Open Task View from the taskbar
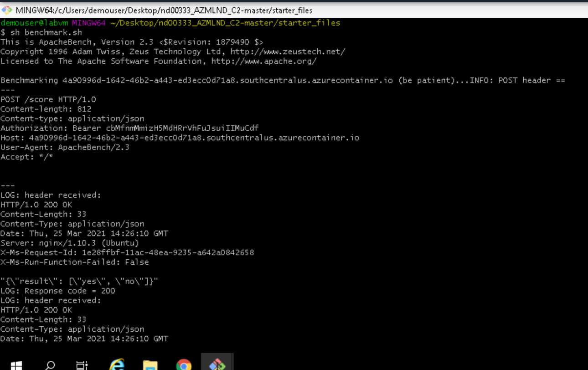 pyautogui.click(x=82, y=365)
